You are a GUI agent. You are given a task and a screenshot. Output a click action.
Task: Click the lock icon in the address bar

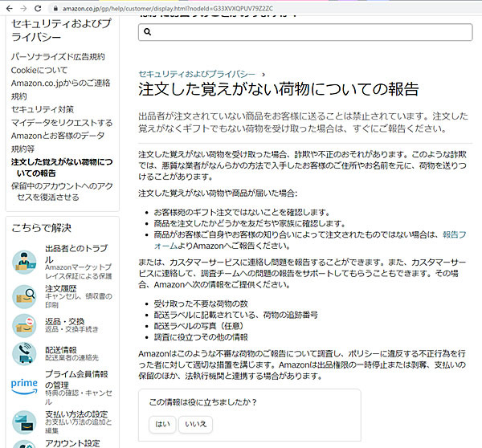click(x=55, y=9)
